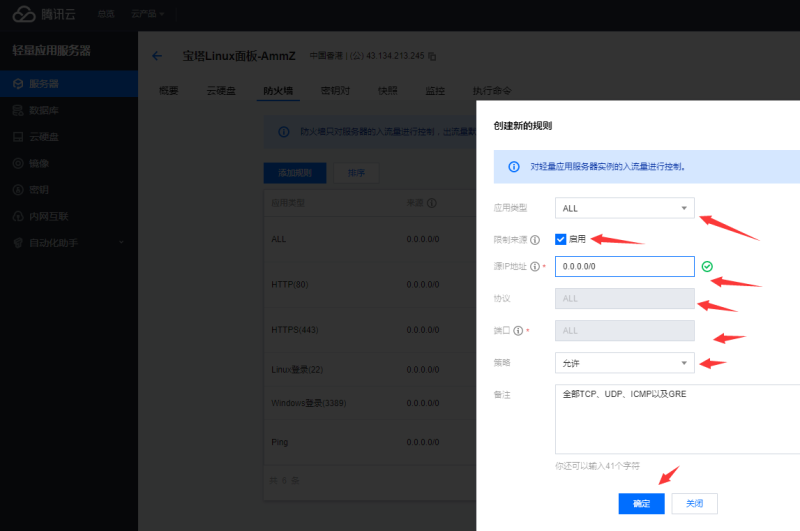Click the green validation check icon
Screen dimensions: 800x531
(707, 266)
